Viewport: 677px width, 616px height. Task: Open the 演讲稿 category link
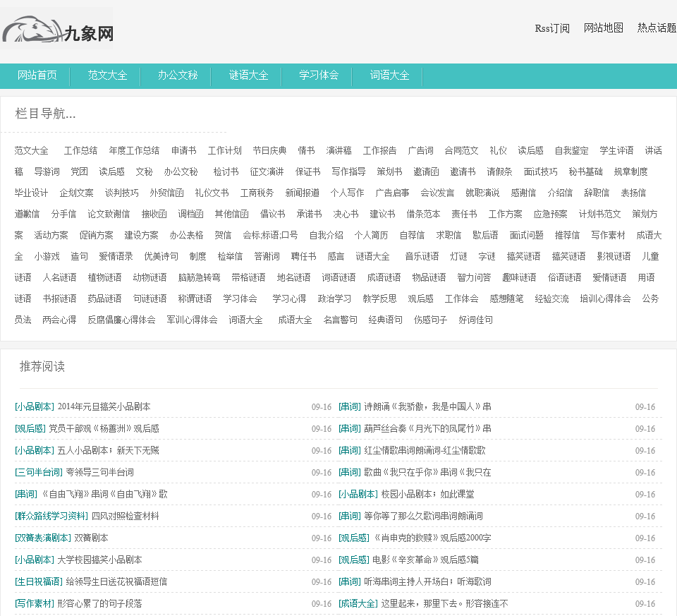pyautogui.click(x=339, y=150)
